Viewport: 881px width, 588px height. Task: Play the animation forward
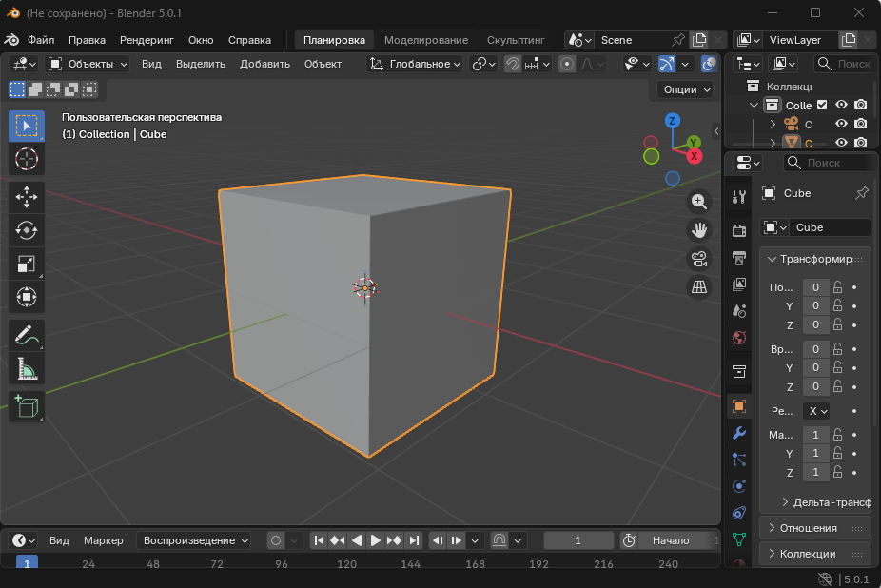[x=375, y=540]
